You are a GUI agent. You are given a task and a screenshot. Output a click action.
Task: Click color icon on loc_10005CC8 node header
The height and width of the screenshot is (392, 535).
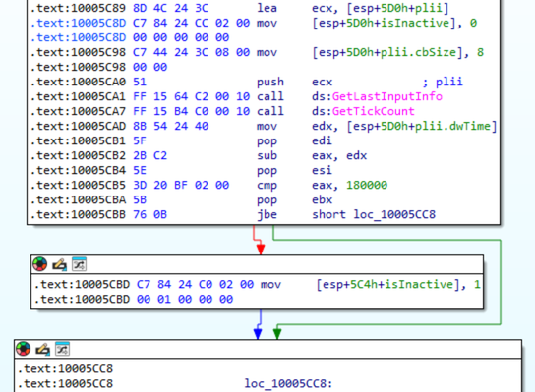pos(24,349)
